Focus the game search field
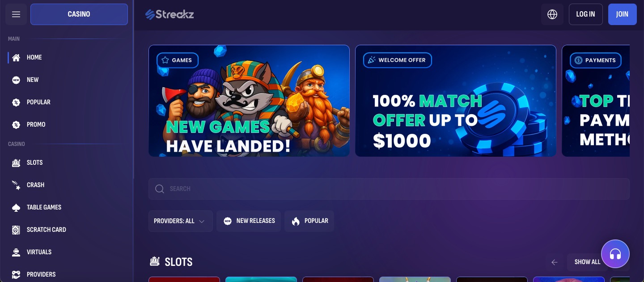The height and width of the screenshot is (282, 644). pos(389,189)
